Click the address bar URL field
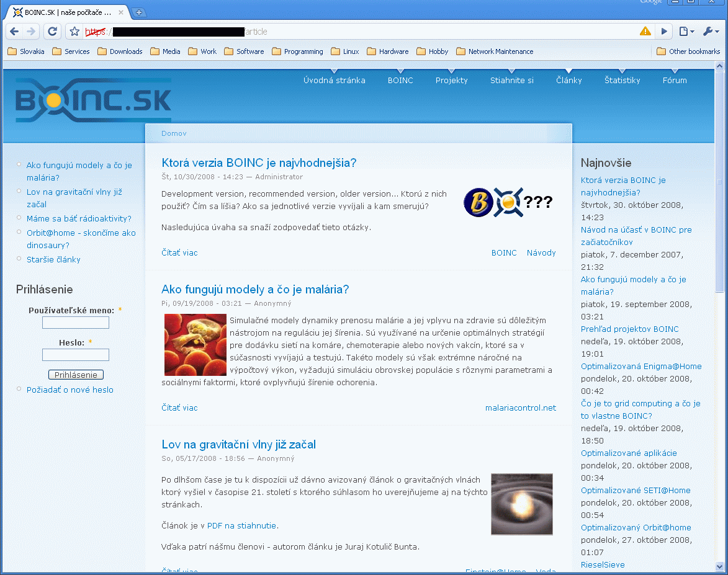The height and width of the screenshot is (575, 728). tap(360, 32)
